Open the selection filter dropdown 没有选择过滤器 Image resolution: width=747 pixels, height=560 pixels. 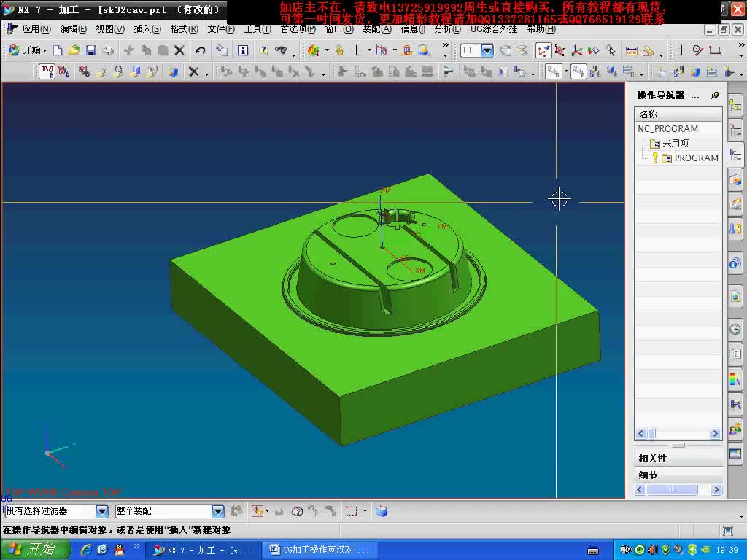pyautogui.click(x=101, y=511)
